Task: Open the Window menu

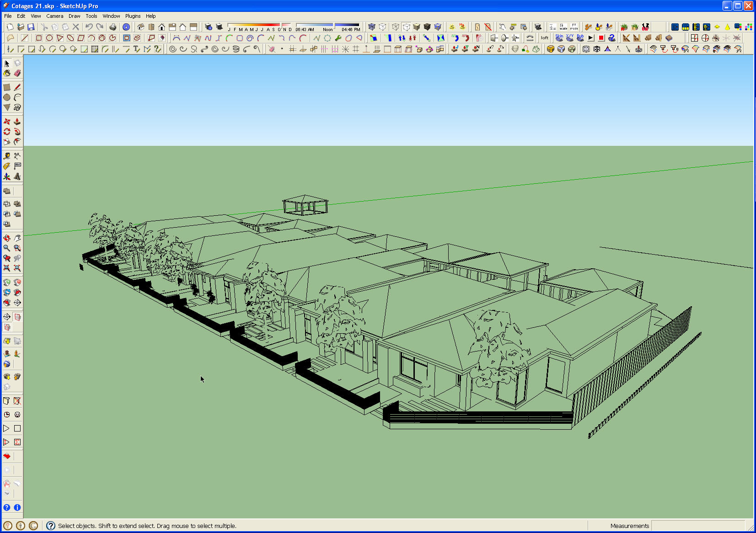Action: point(111,16)
